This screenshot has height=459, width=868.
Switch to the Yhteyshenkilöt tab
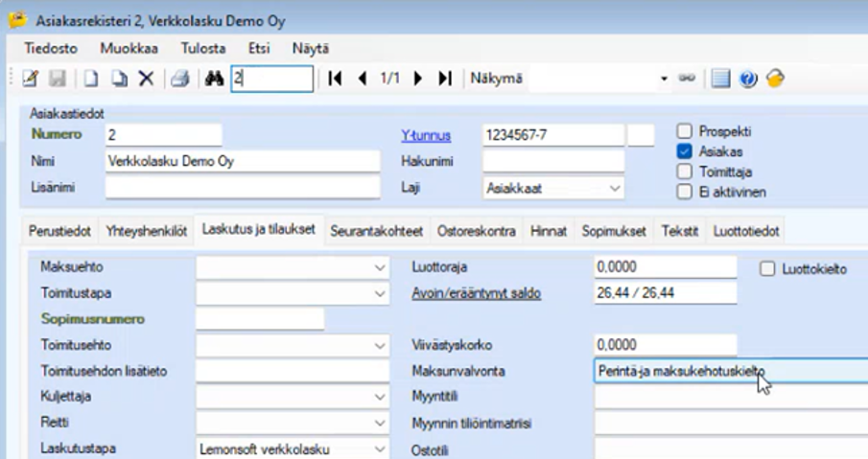click(147, 231)
